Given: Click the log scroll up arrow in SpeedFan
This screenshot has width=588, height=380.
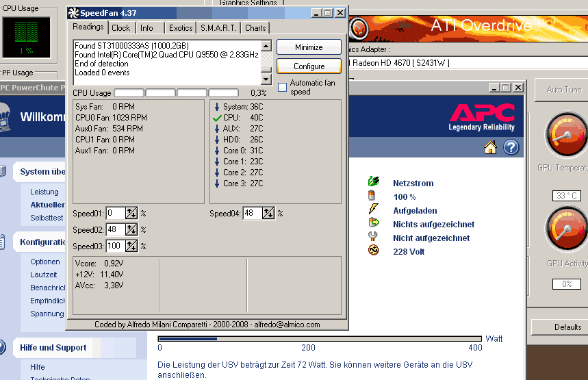Looking at the screenshot, I should (266, 46).
